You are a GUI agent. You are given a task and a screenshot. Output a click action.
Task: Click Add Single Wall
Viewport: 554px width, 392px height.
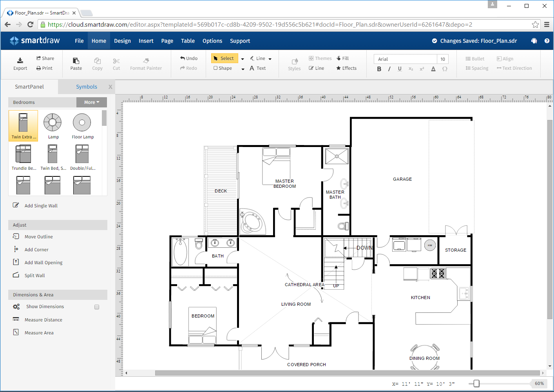point(40,205)
